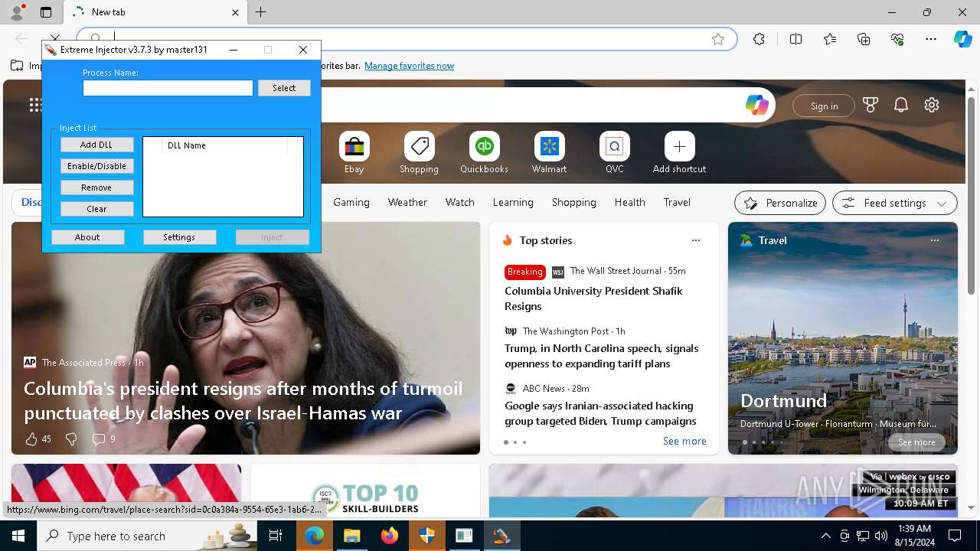The height and width of the screenshot is (551, 980).
Task: Open Edge Settings and more menu
Action: coord(931,39)
